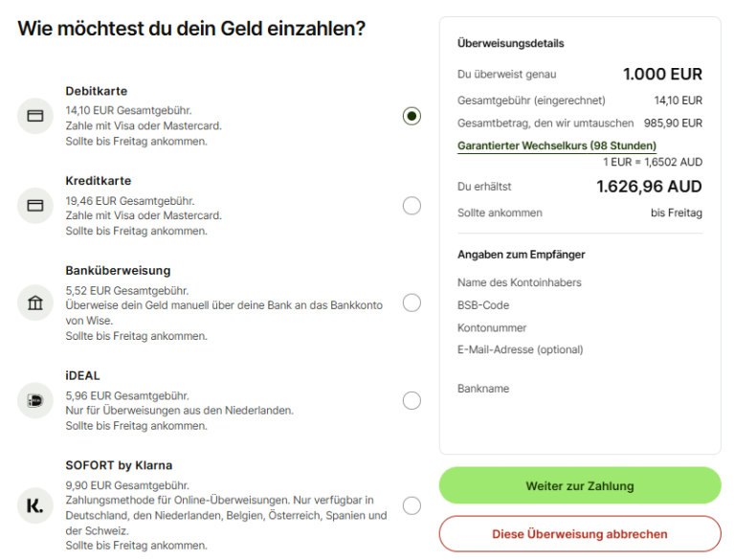Click the SOFORT by Klarna heading
Image resolution: width=734 pixels, height=560 pixels.
(x=119, y=465)
